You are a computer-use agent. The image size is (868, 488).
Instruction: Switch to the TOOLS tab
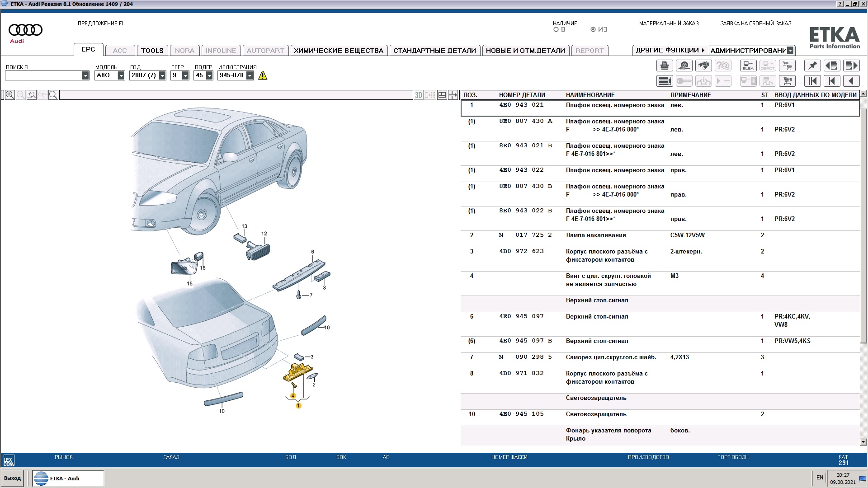click(x=152, y=51)
